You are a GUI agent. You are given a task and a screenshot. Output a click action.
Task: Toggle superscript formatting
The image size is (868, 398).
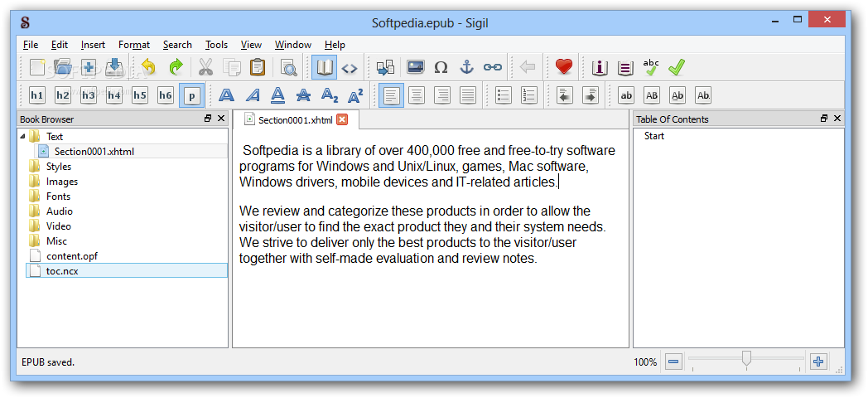tap(354, 95)
